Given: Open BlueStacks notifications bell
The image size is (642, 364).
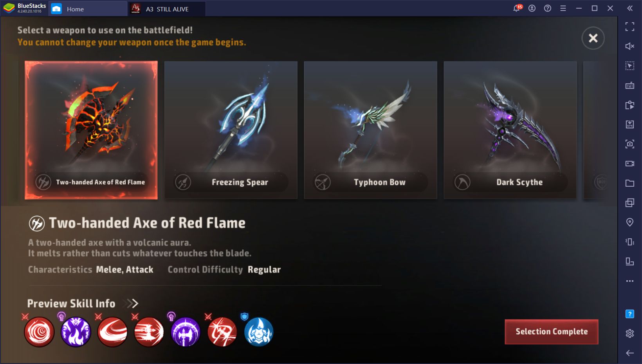Looking at the screenshot, I should [517, 8].
